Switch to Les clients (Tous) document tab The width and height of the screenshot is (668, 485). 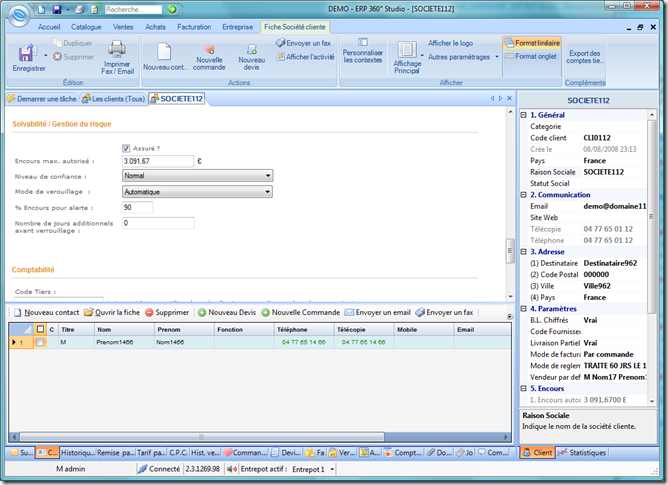(113, 99)
